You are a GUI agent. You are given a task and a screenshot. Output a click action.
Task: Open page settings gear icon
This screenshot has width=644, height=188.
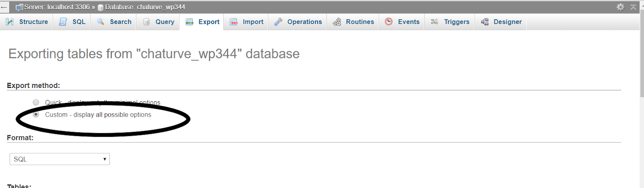coord(620,7)
